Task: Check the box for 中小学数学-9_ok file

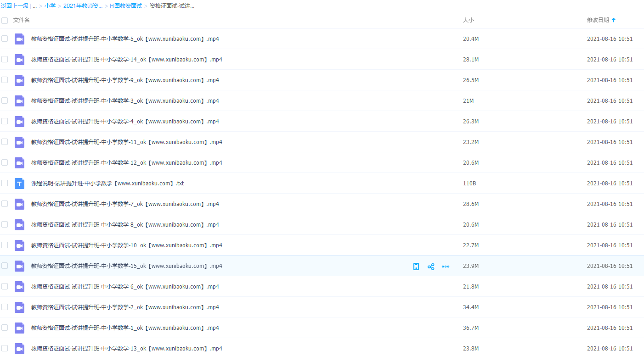Action: 5,80
